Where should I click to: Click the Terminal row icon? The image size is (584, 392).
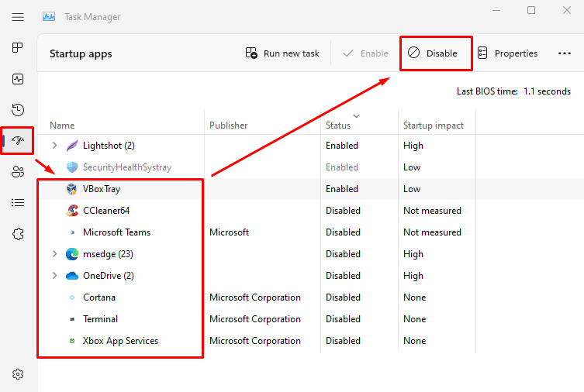[x=72, y=319]
